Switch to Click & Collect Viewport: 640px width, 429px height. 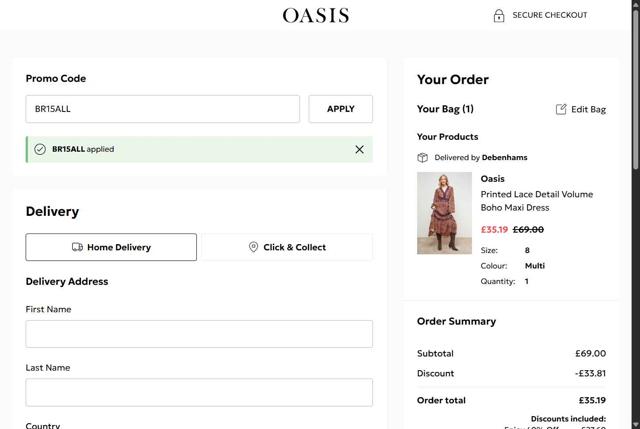[x=286, y=247]
